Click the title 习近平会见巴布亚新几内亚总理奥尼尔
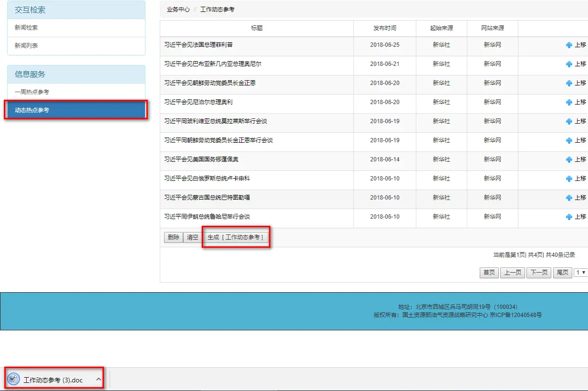 [x=213, y=64]
